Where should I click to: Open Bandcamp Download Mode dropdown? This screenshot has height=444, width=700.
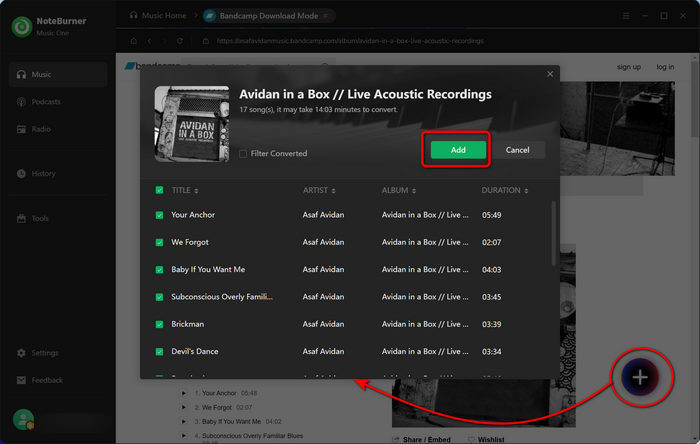[x=268, y=16]
